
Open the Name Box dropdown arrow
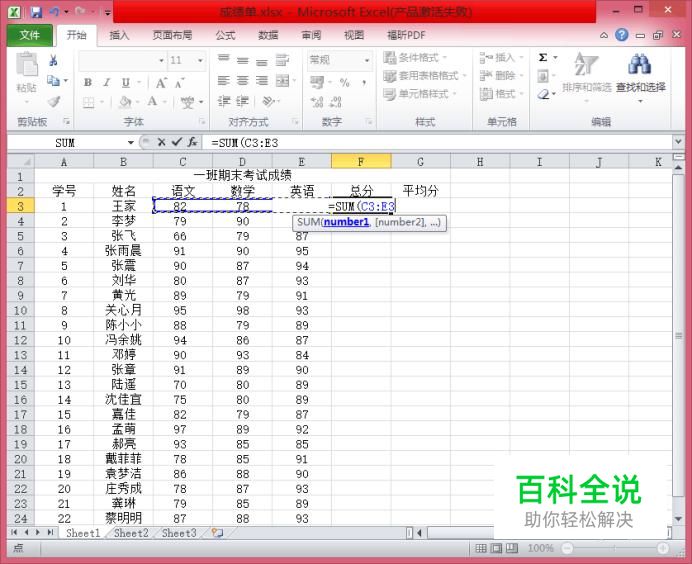point(131,143)
